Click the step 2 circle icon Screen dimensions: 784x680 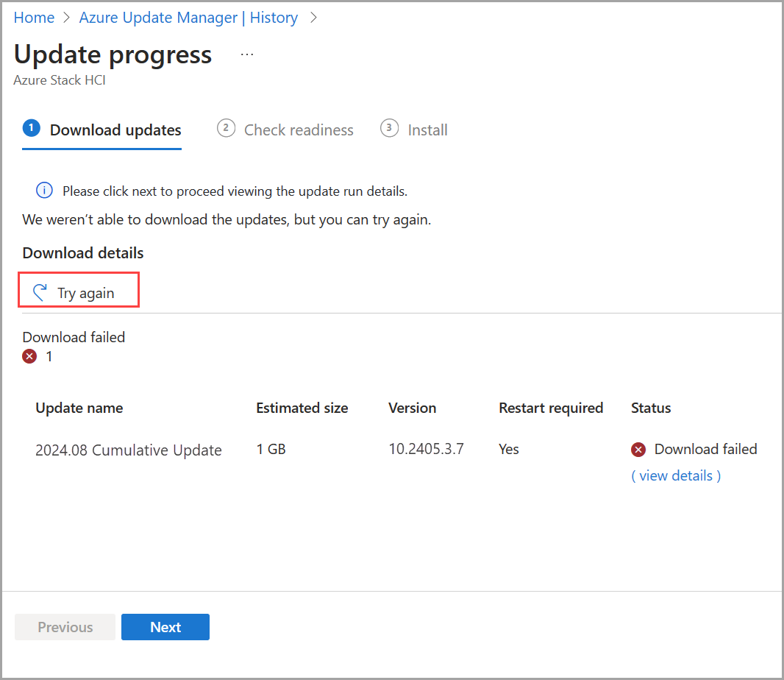(226, 128)
